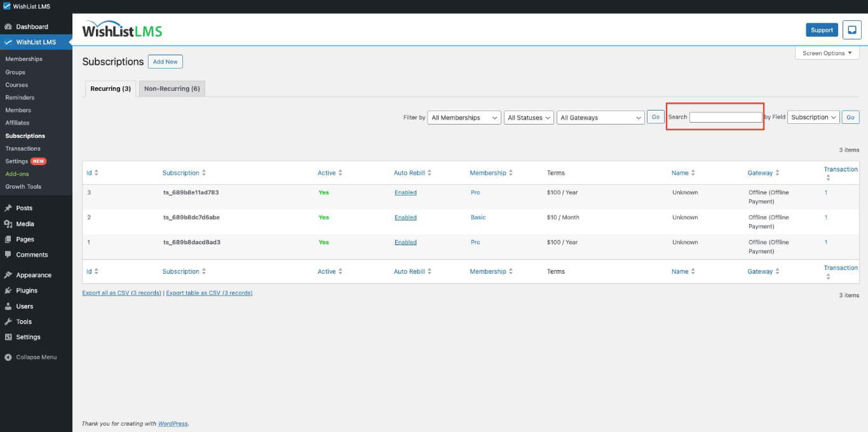Open the All Memberships filter dropdown
Viewport: 868px width, 432px height.
(464, 118)
